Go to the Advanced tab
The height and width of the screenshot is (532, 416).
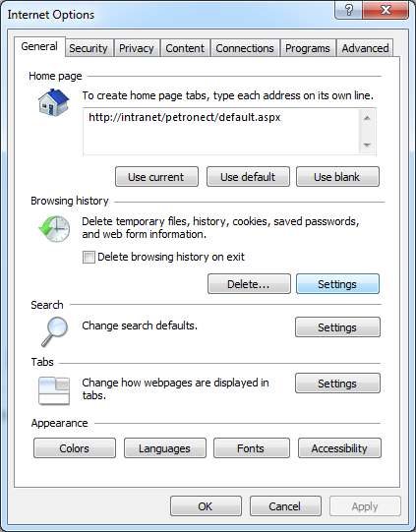[365, 48]
